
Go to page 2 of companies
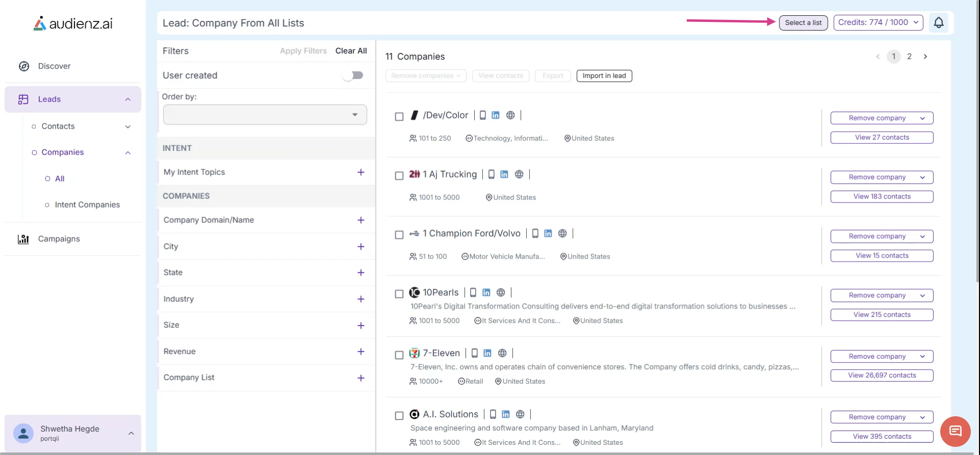909,57
